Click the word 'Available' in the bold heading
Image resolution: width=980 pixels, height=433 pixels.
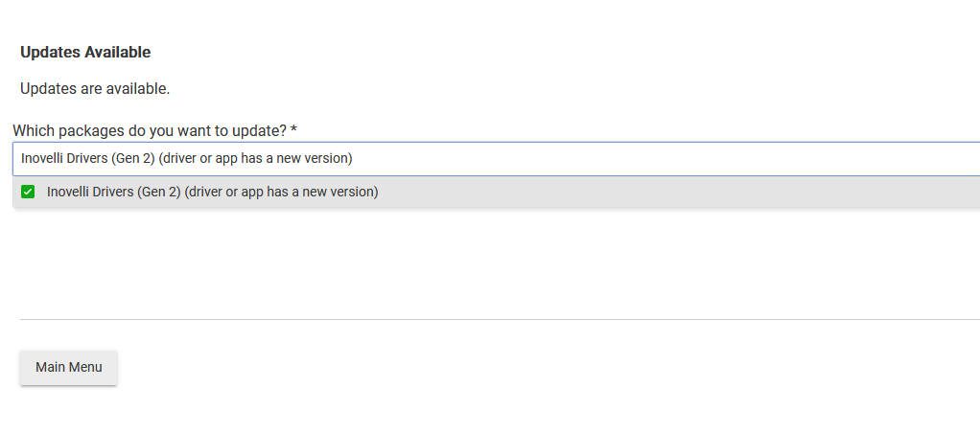[118, 53]
